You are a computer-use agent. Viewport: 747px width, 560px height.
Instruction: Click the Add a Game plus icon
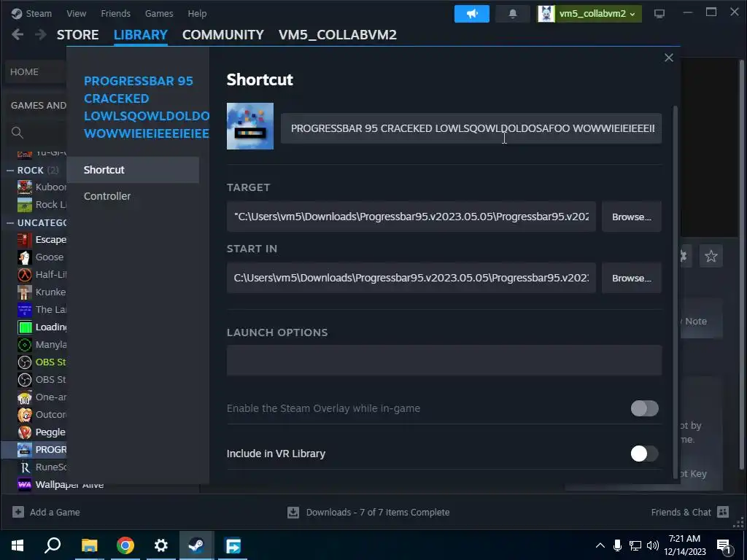(x=18, y=512)
